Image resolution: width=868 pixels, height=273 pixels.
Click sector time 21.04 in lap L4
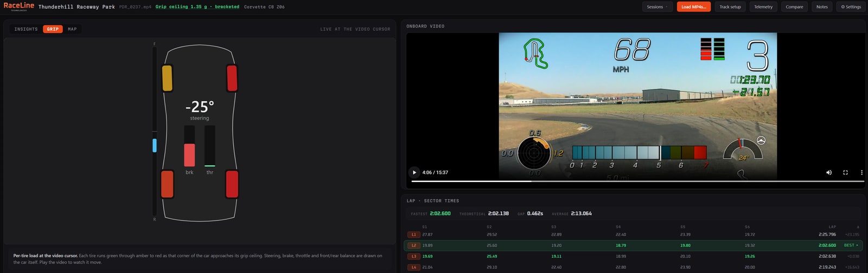pos(427,267)
